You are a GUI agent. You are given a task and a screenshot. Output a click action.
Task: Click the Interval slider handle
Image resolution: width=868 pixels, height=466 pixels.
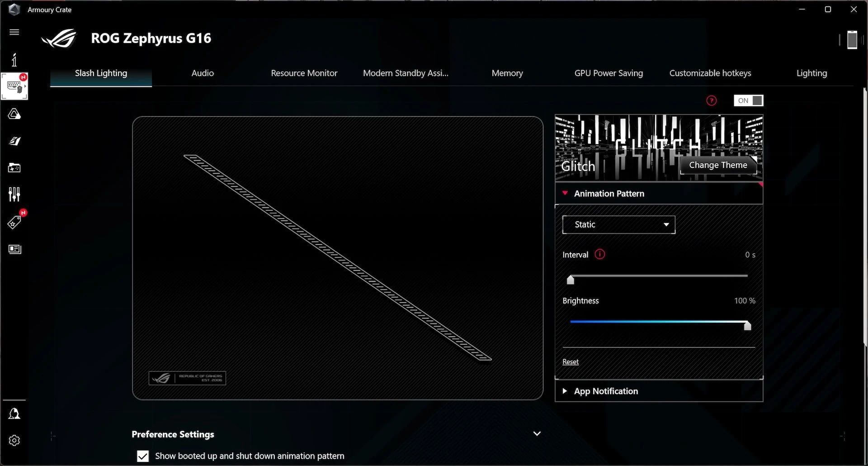tap(571, 280)
